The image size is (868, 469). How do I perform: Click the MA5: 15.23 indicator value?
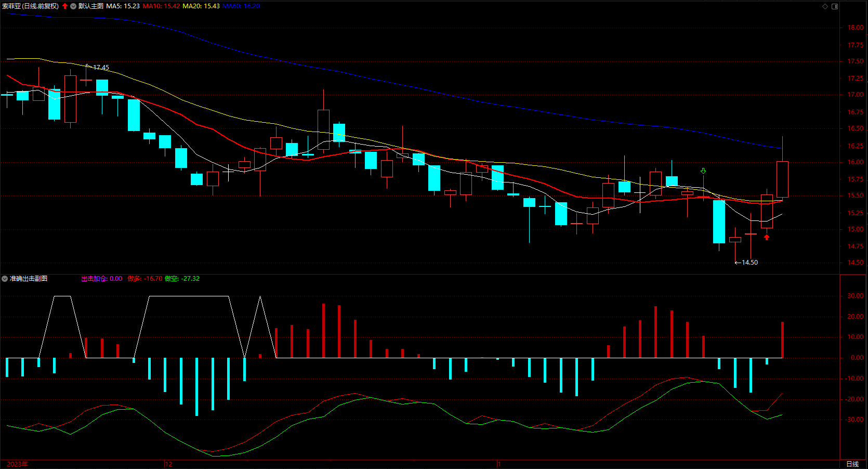[123, 6]
